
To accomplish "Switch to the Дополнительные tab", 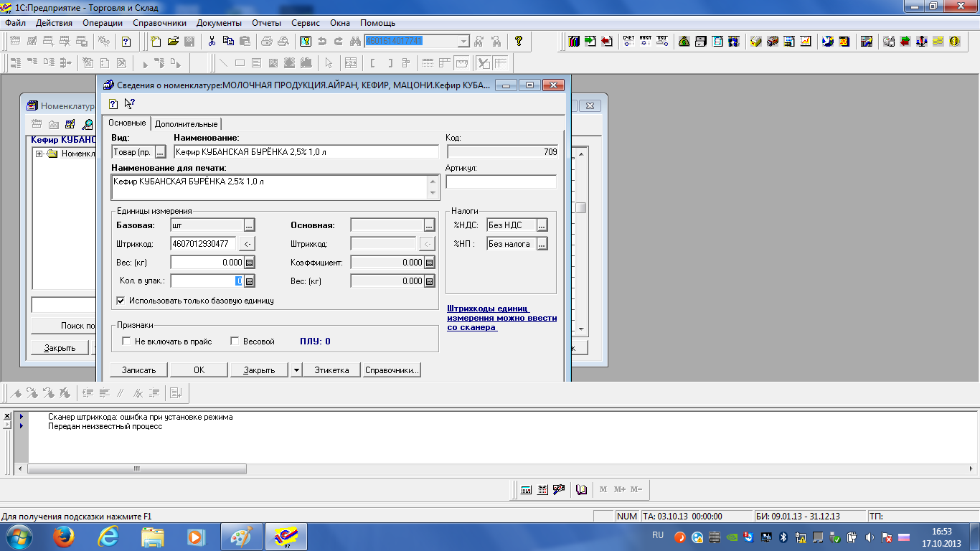I will pyautogui.click(x=186, y=124).
